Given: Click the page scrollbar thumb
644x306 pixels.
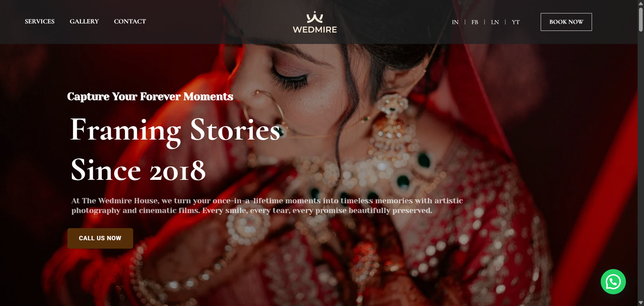Looking at the screenshot, I should [x=641, y=19].
